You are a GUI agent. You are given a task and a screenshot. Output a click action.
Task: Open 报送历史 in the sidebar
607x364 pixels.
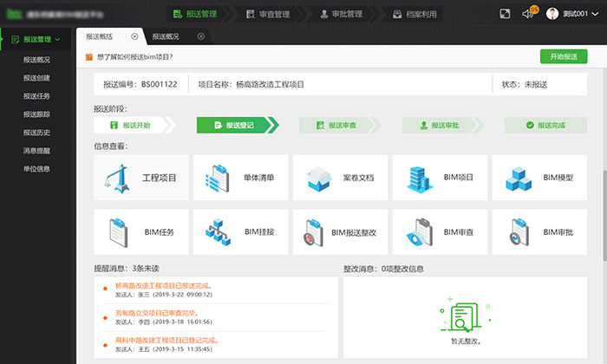(x=36, y=132)
